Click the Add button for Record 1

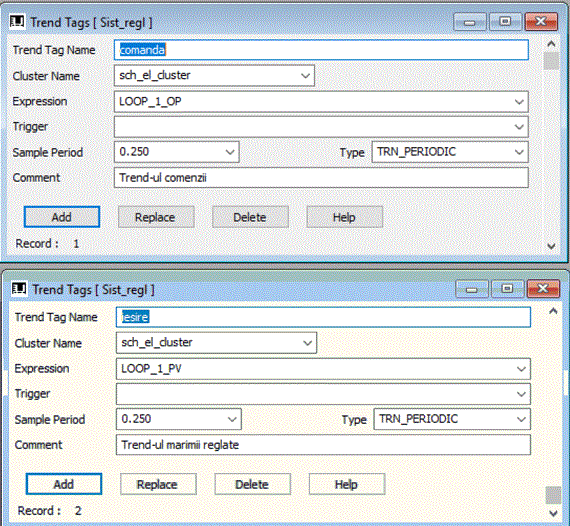coord(62,217)
